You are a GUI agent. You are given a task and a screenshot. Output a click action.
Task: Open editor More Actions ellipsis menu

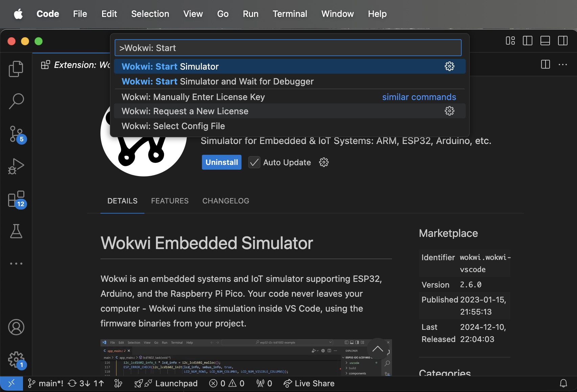tap(563, 65)
